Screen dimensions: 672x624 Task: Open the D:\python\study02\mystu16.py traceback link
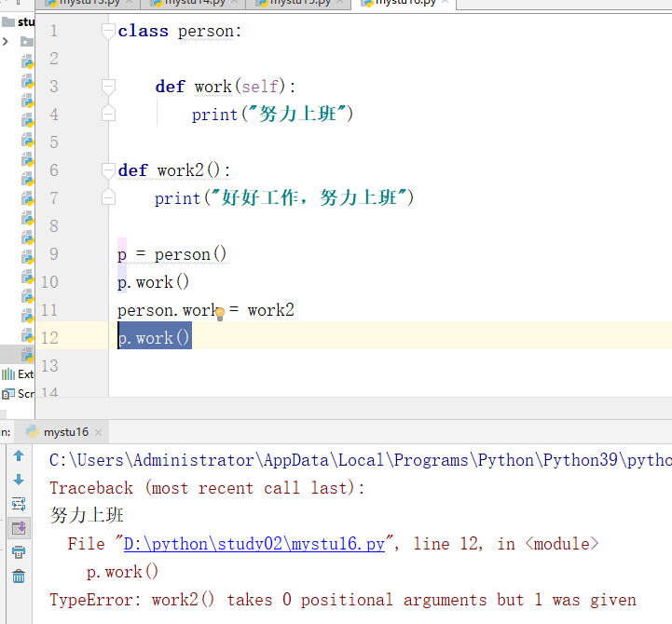254,544
